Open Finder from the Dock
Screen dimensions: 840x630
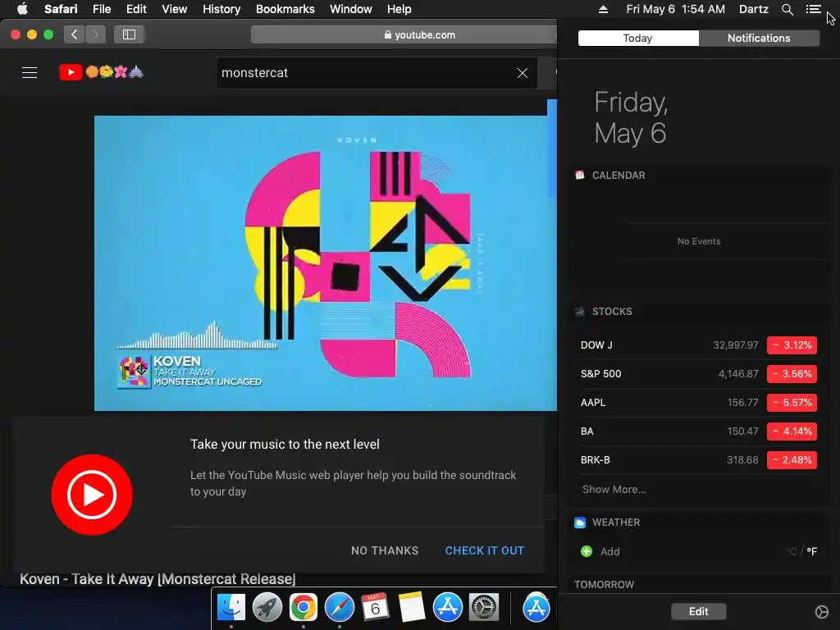[231, 608]
